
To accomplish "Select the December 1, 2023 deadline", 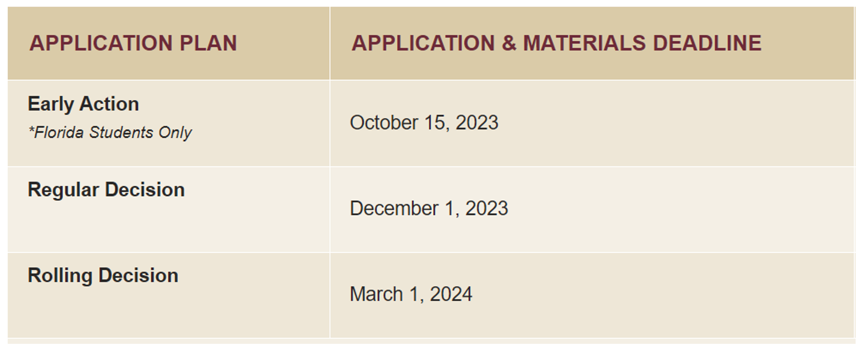I will (429, 209).
